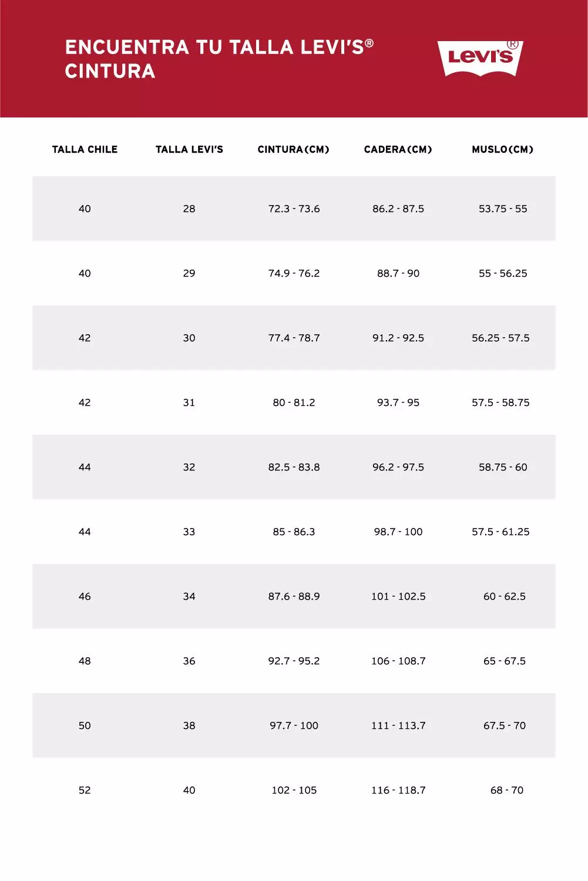This screenshot has width=588, height=881.
Task: Select Levi's size 29 cell
Action: (x=189, y=274)
